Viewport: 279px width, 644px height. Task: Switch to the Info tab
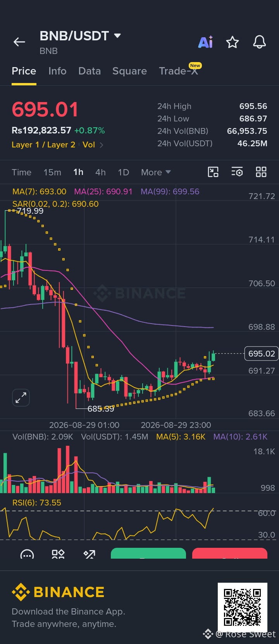(57, 71)
